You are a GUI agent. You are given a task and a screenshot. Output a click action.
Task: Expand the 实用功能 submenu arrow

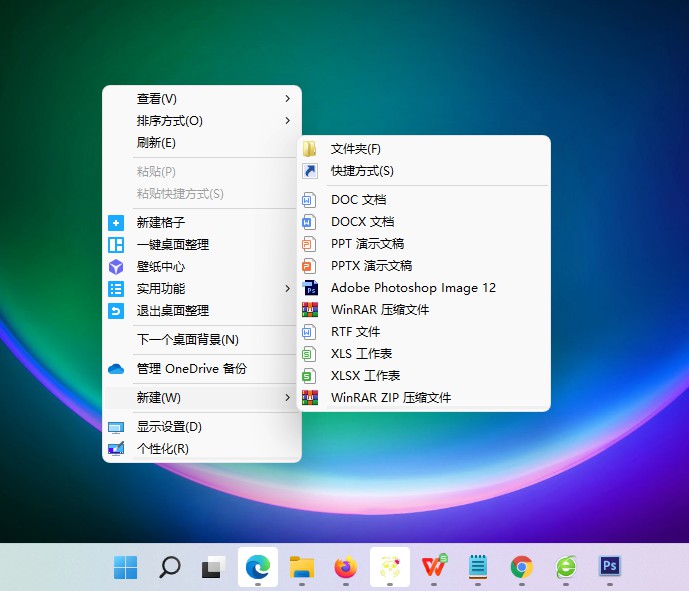click(287, 289)
